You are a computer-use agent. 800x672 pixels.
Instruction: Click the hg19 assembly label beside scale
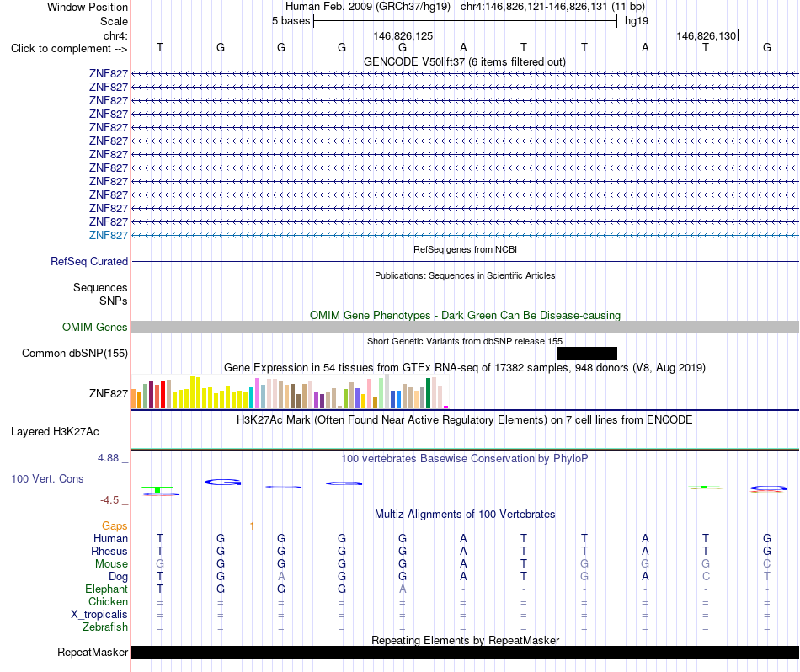tap(637, 21)
